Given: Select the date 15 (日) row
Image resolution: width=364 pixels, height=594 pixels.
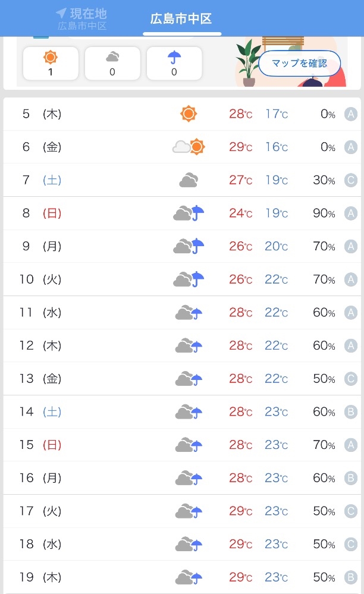Looking at the screenshot, I should [x=182, y=445].
